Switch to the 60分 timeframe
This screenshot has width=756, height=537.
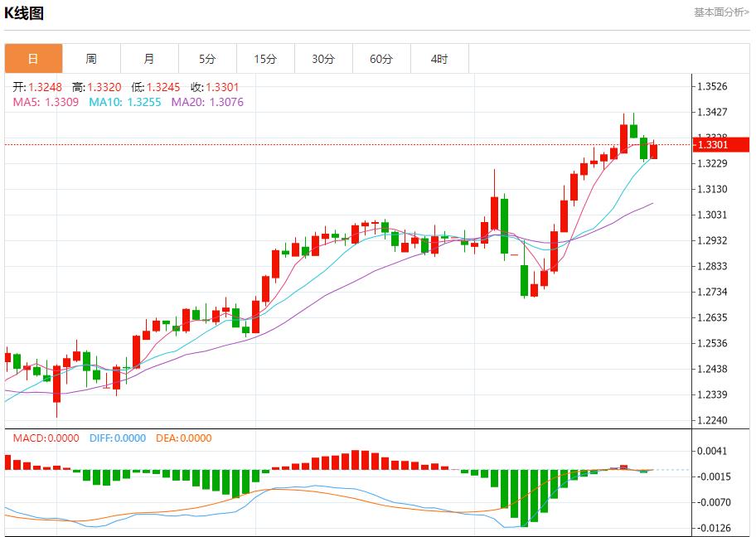click(x=381, y=59)
